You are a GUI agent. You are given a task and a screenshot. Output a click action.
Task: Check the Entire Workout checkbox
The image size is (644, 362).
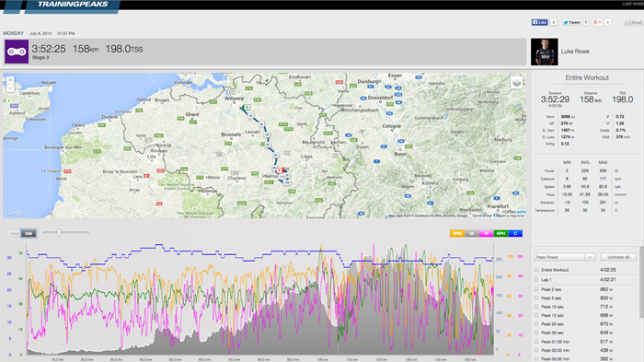(x=536, y=270)
